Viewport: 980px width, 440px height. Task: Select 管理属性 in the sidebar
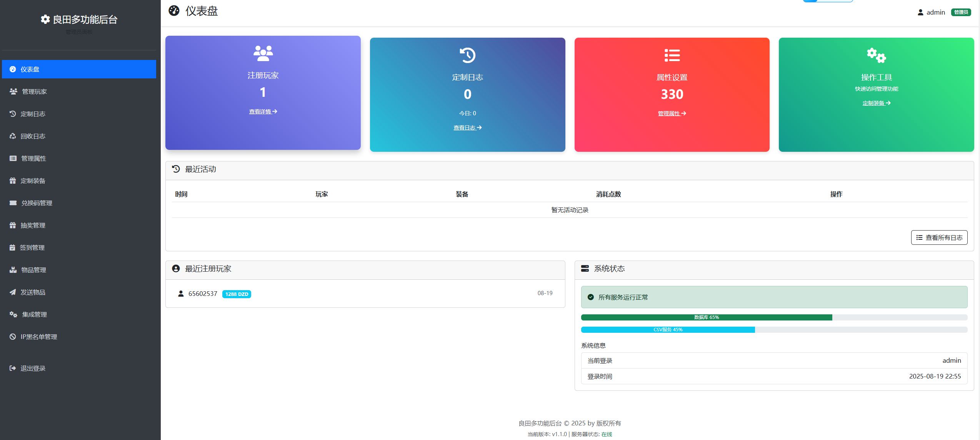coord(79,158)
